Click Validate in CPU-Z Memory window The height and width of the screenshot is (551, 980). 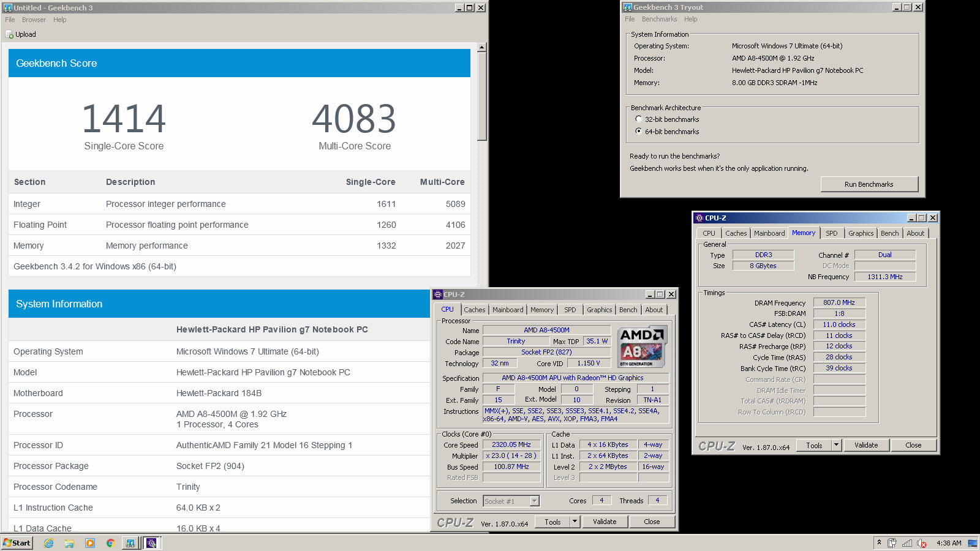[866, 445]
